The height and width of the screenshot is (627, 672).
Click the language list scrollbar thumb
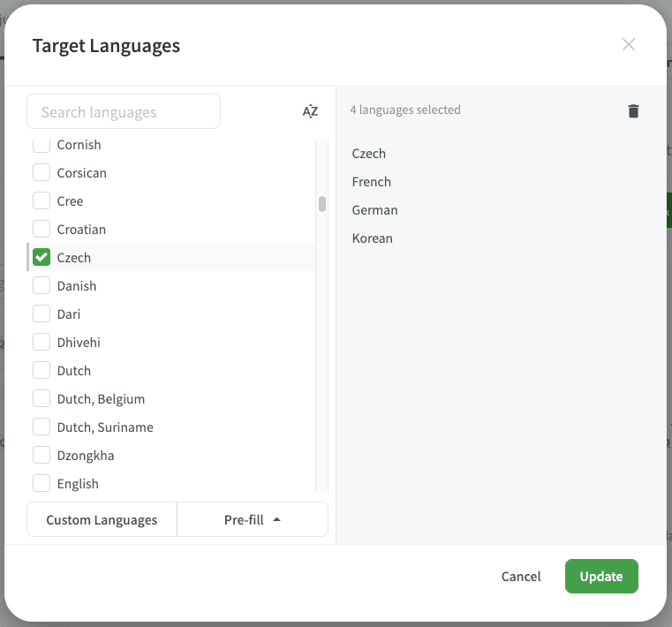coord(322,204)
